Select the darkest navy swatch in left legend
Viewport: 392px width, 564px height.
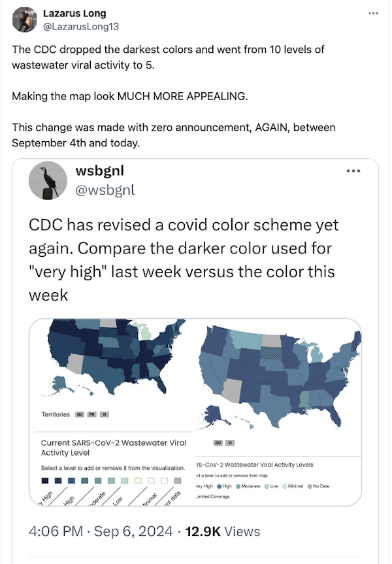(44, 481)
